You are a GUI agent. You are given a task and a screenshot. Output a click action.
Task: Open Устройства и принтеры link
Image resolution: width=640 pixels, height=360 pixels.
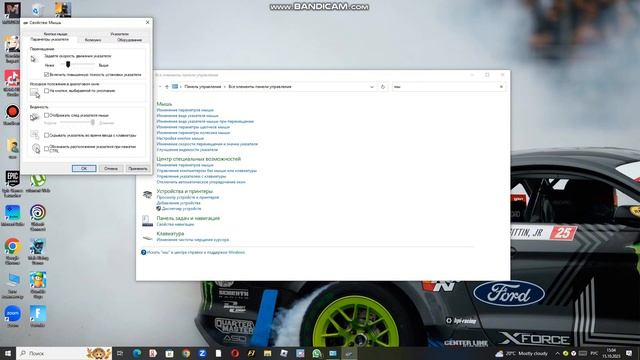click(185, 191)
